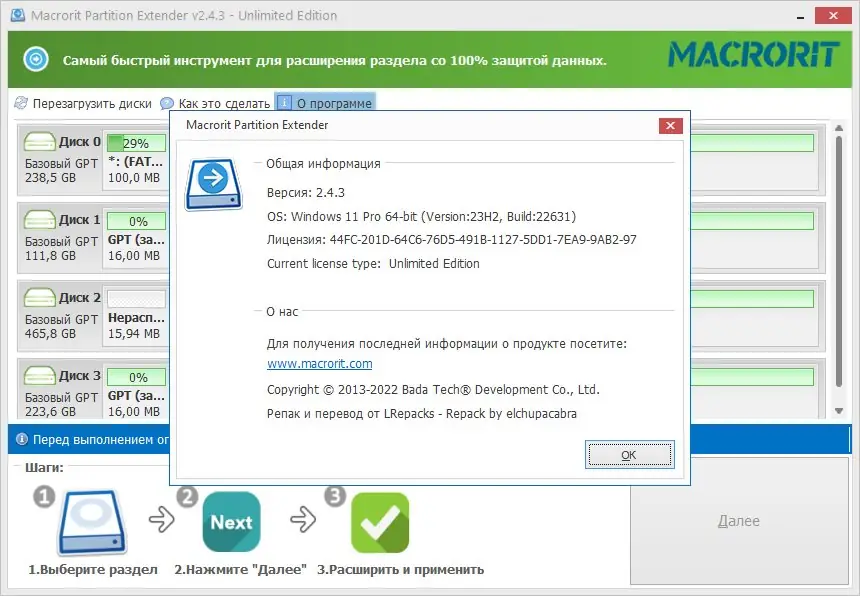
Task: Click the Далее button
Action: coord(739,520)
